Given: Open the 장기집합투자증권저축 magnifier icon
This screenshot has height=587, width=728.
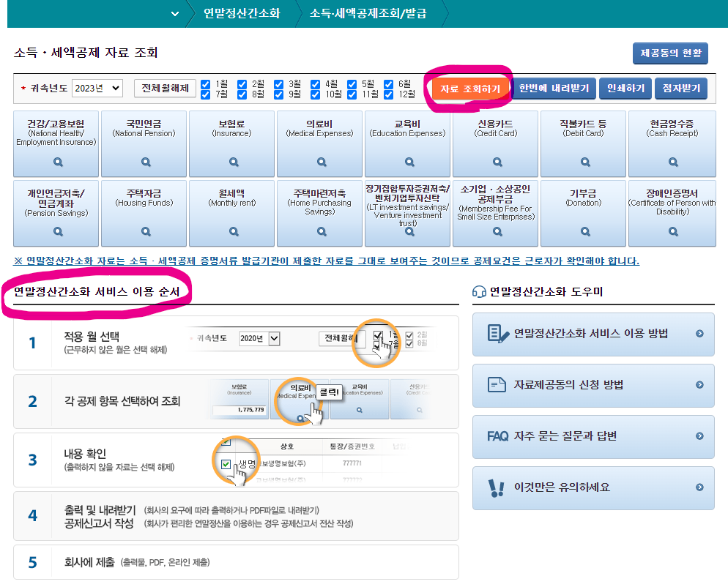Looking at the screenshot, I should coord(409,231).
